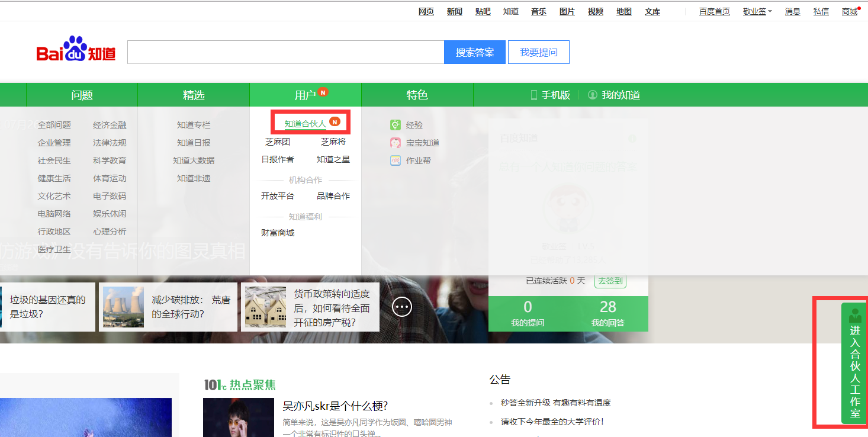
Task: Open the 货币政策转向适度后 article
Action: coord(332,307)
